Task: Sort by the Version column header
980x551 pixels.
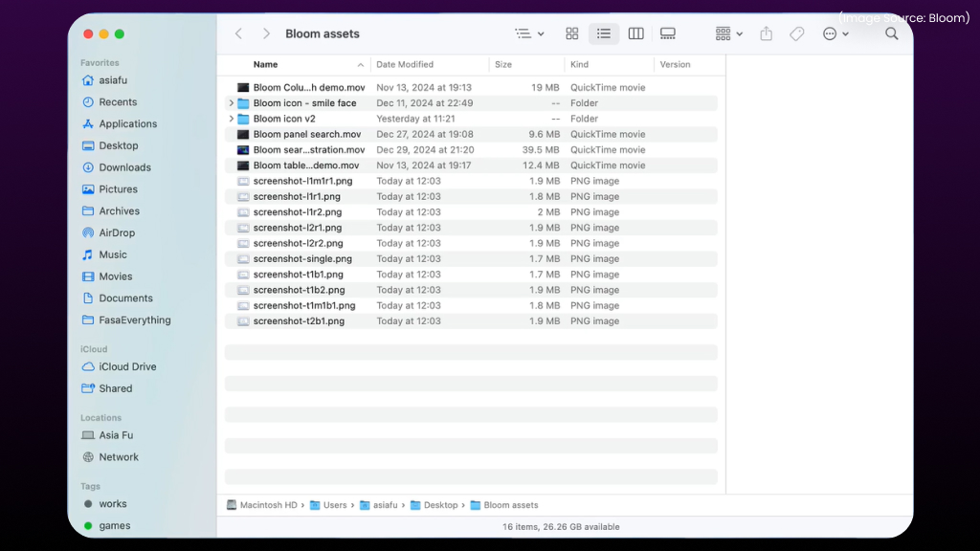Action: [675, 64]
